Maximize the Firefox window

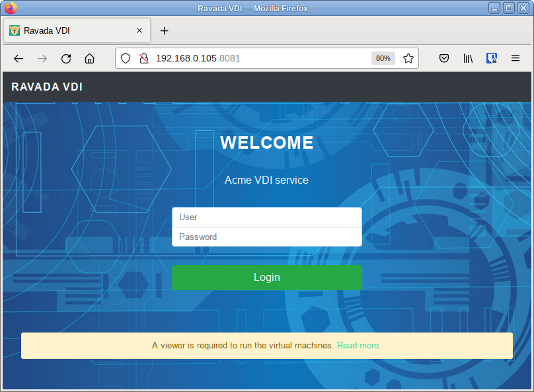(x=509, y=8)
